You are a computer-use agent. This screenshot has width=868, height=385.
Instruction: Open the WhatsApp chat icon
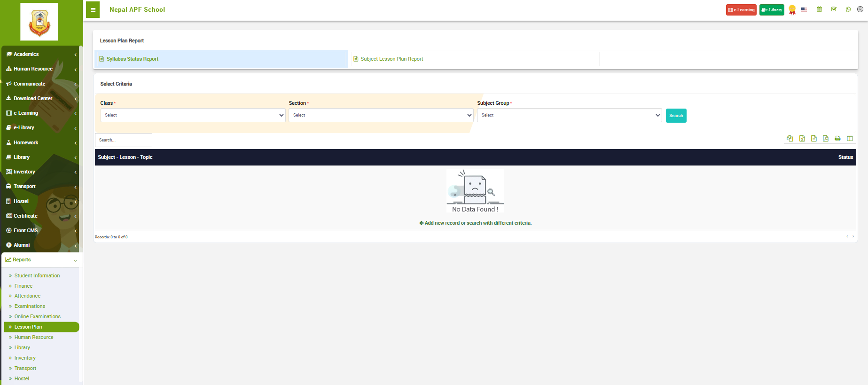(848, 9)
